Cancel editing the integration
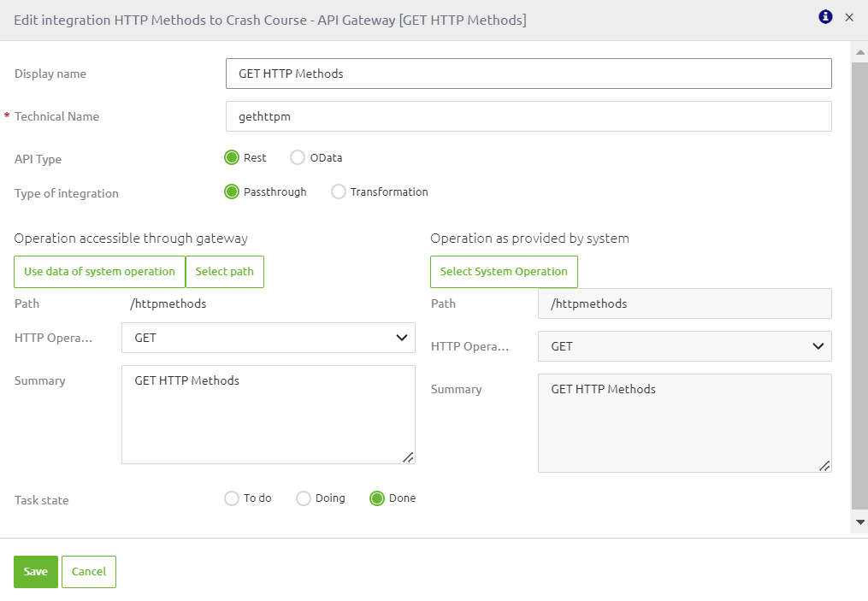The width and height of the screenshot is (868, 601). point(88,571)
